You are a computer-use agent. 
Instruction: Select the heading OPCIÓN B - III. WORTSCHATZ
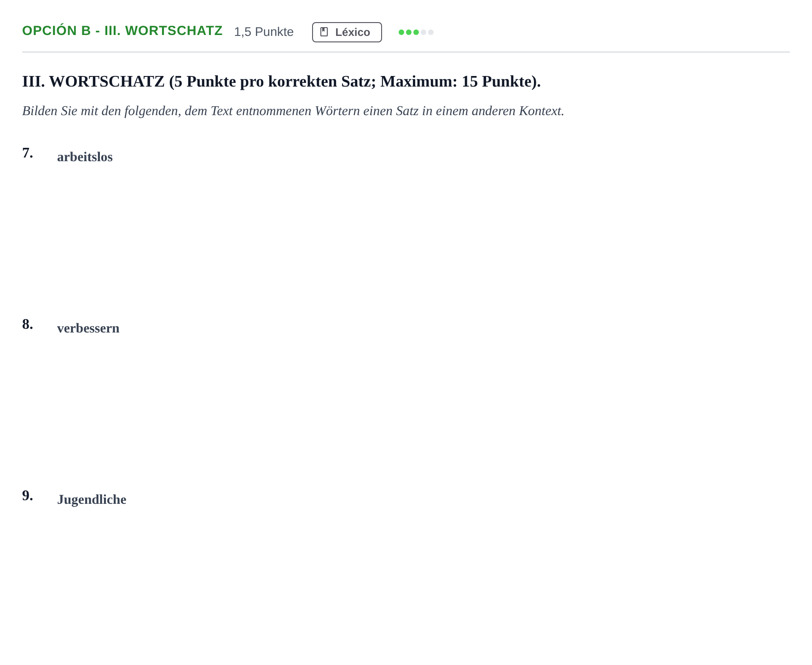(x=122, y=31)
